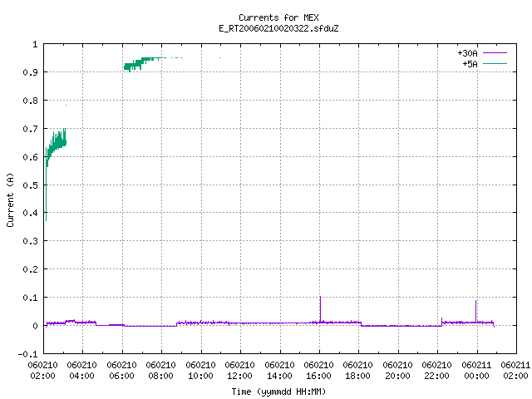Click the x-axis label 'Time (yymmdd HH:MM)'
Image resolution: width=532 pixels, height=399 pixels.
point(278,392)
